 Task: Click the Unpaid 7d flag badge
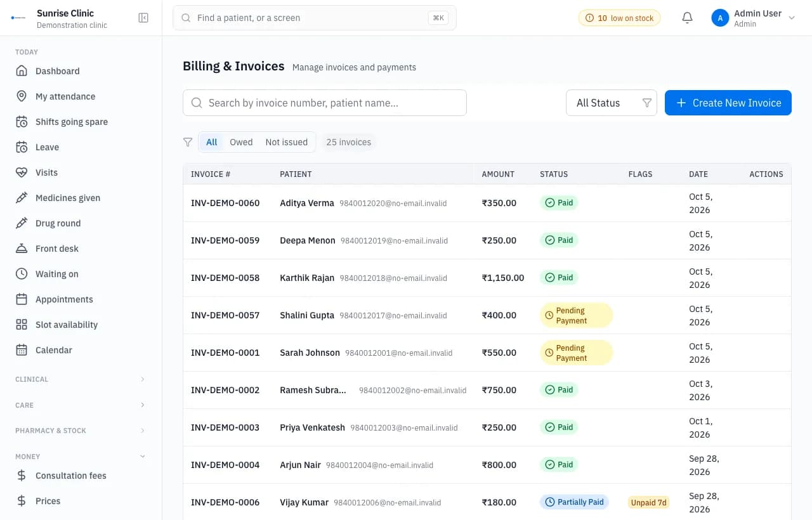648,502
